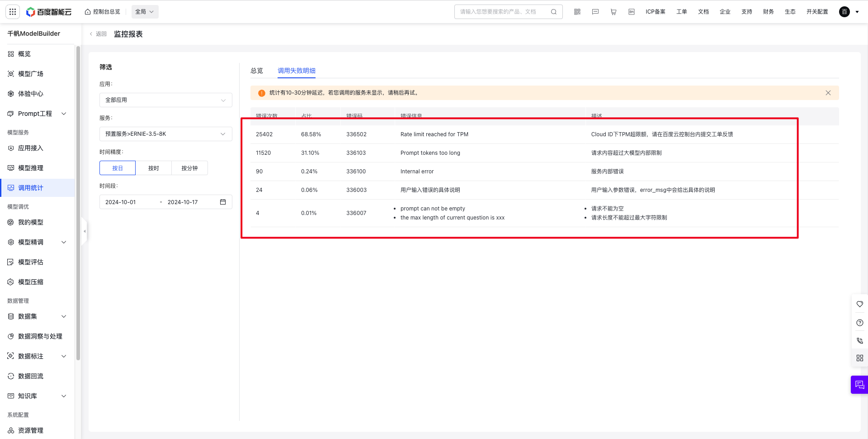Open 财务 in top navigation
The image size is (868, 439).
click(x=769, y=12)
